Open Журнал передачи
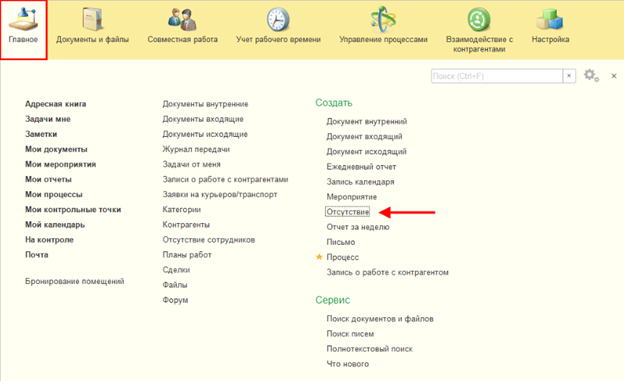The image size is (624, 381). [196, 149]
